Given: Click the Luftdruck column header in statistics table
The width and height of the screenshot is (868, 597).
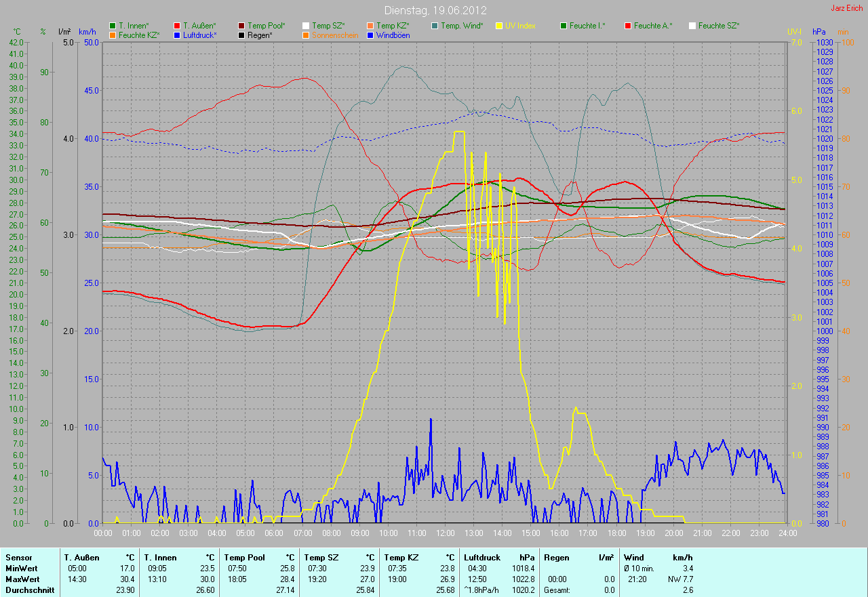Looking at the screenshot, I should (x=483, y=558).
